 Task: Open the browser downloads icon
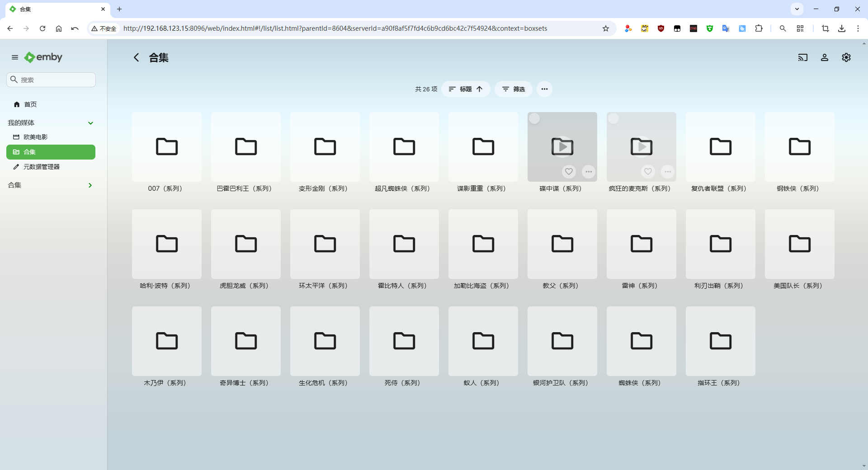coord(842,28)
